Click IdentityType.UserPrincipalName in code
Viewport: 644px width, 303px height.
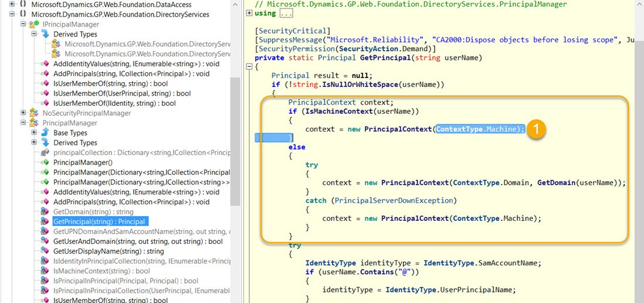coord(450,290)
